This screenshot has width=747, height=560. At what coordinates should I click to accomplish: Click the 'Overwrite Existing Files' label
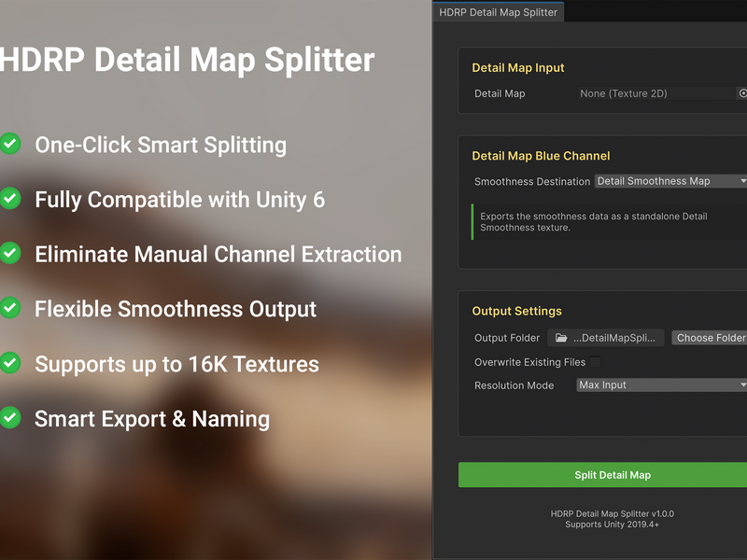[529, 362]
